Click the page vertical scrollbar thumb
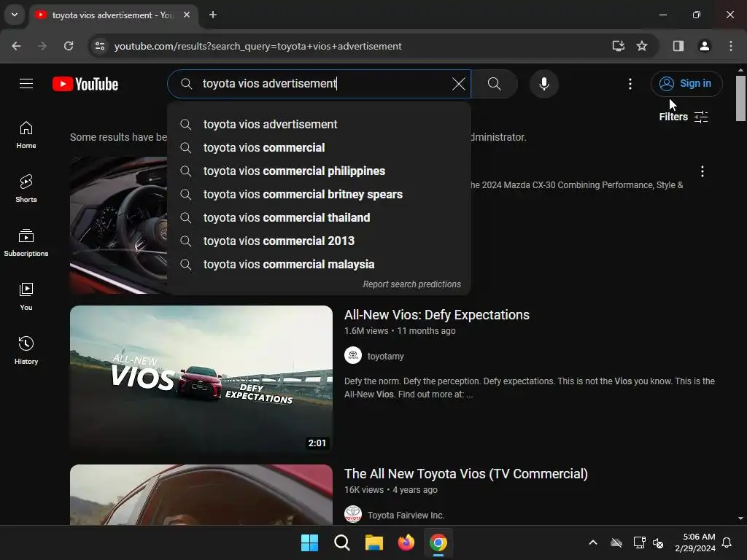This screenshot has width=747, height=560. pyautogui.click(x=740, y=98)
